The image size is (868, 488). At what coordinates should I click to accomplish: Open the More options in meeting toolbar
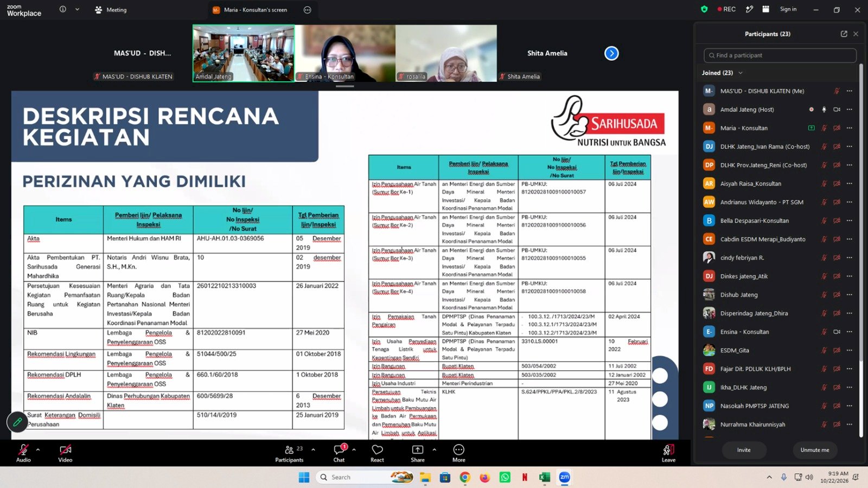tap(459, 453)
